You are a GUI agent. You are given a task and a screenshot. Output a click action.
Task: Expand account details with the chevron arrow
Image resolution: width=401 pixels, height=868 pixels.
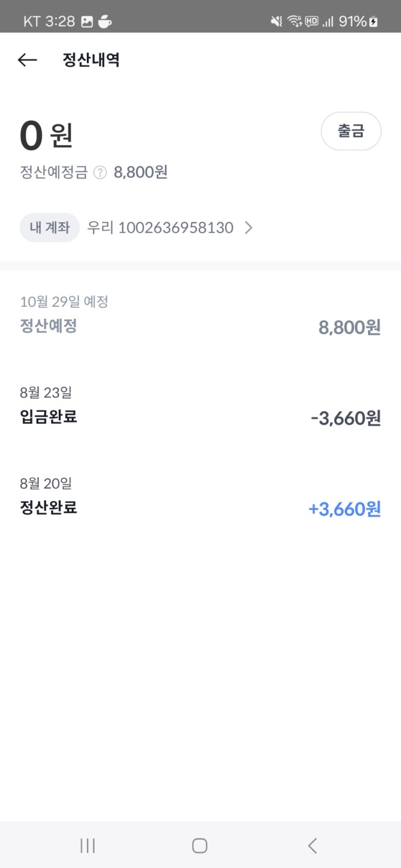(248, 228)
